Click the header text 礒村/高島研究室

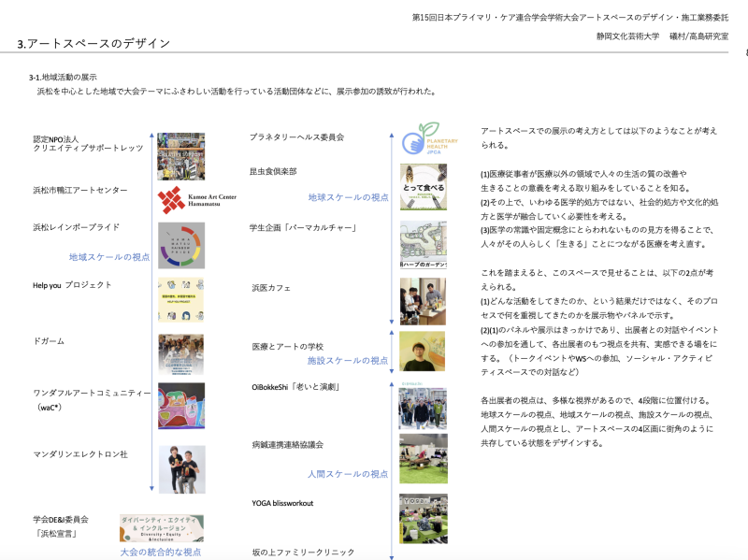pos(698,36)
